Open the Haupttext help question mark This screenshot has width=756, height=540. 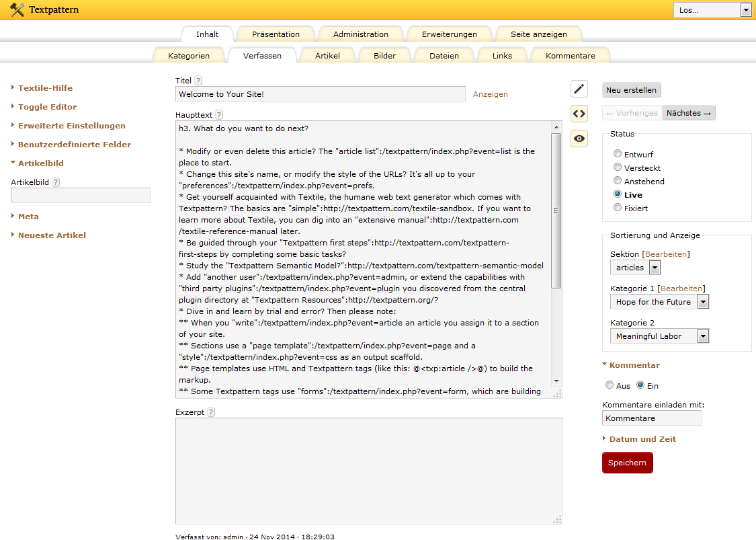[x=219, y=115]
